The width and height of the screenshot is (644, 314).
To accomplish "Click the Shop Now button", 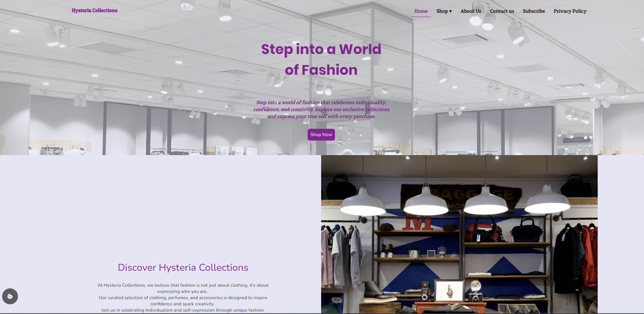I will [321, 135].
